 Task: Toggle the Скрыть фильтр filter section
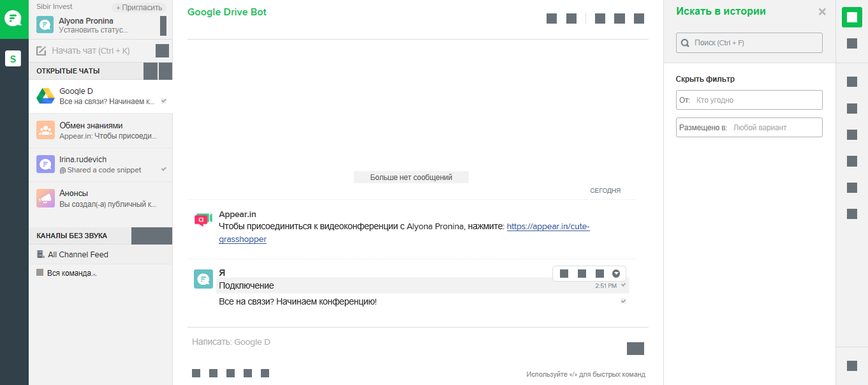(x=705, y=79)
